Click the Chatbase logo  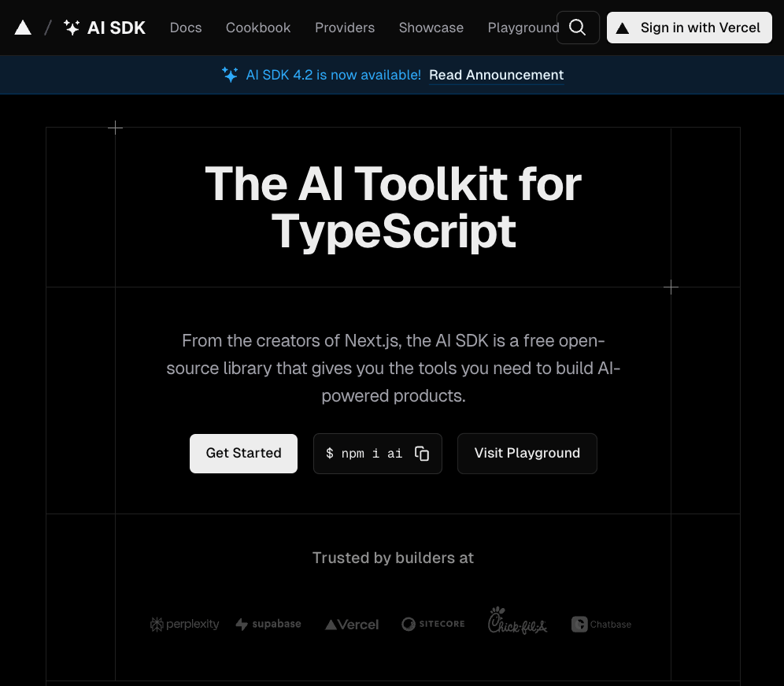tap(601, 624)
